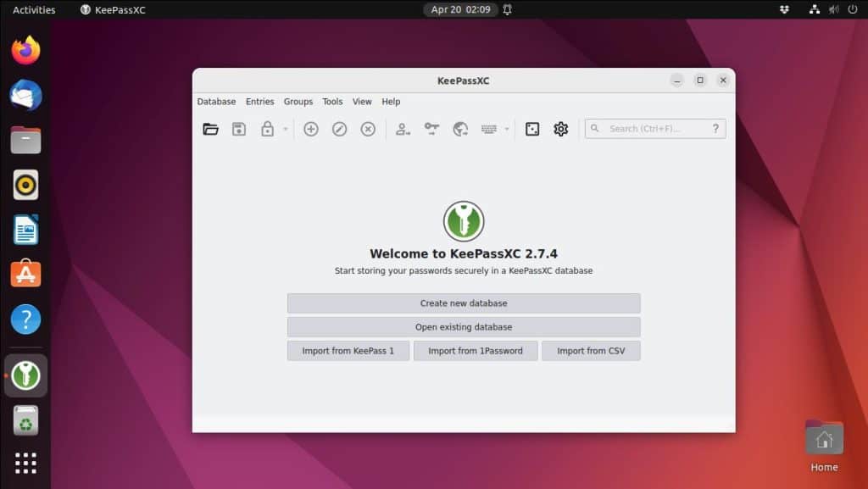
Task: Select the Edit entry toolbar icon
Action: pyautogui.click(x=339, y=129)
